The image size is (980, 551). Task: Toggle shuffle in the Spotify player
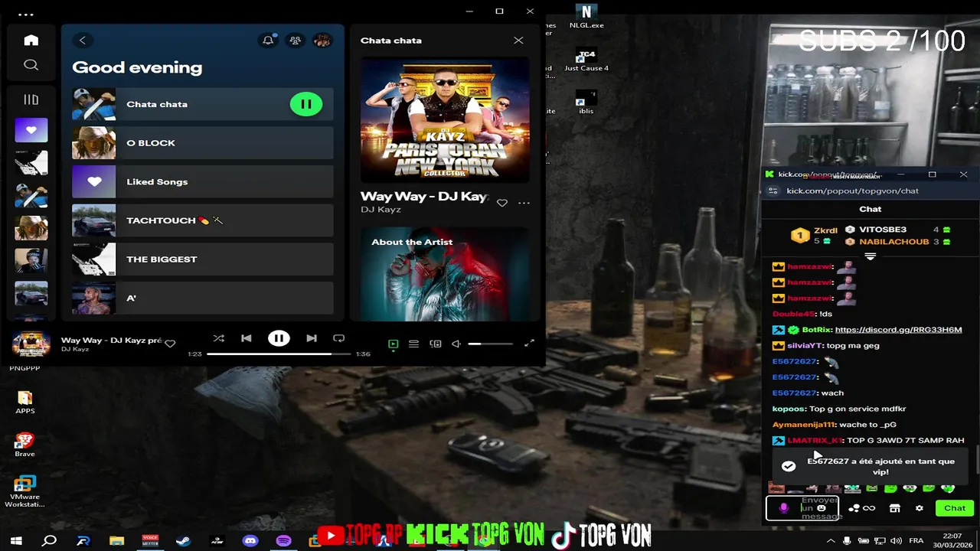[x=218, y=338]
